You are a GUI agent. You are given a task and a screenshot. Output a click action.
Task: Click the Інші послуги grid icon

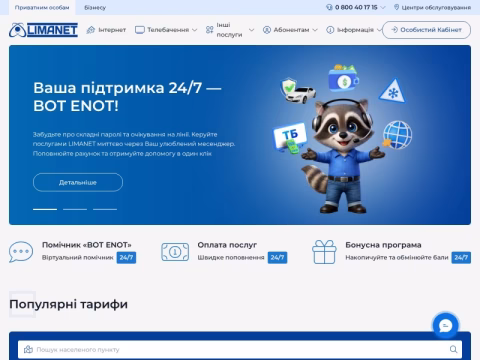(x=210, y=30)
